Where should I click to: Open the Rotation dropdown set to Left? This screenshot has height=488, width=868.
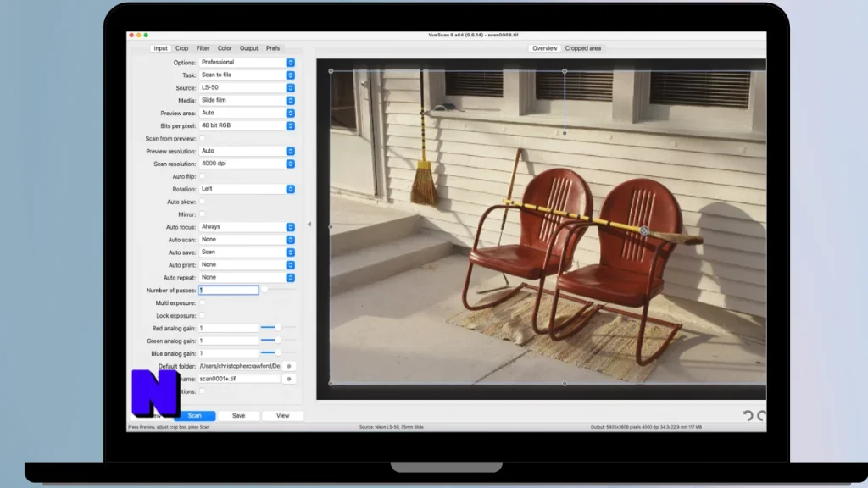pyautogui.click(x=247, y=189)
